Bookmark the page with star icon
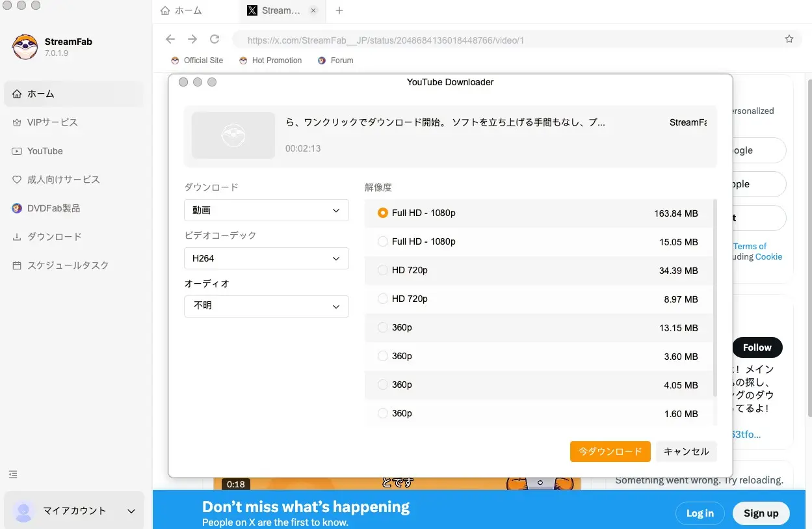 tap(789, 39)
